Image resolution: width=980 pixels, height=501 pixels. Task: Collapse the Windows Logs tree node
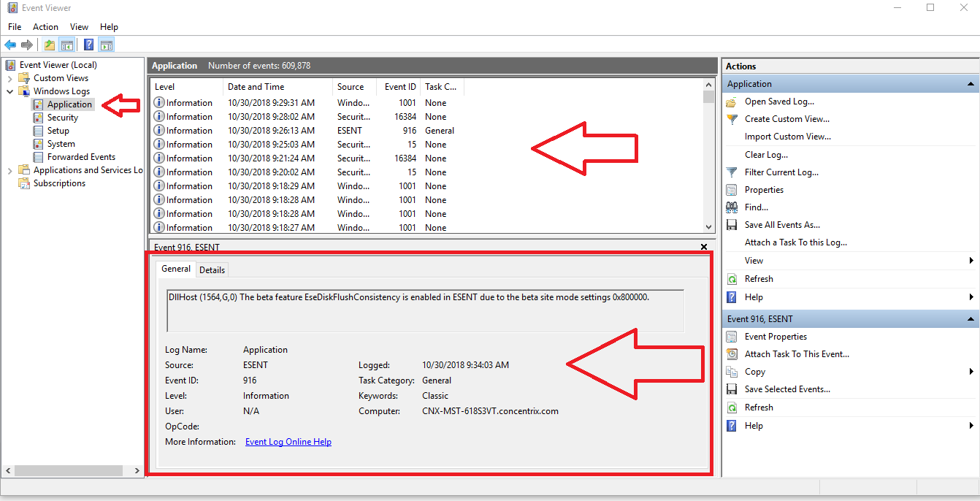(x=9, y=91)
